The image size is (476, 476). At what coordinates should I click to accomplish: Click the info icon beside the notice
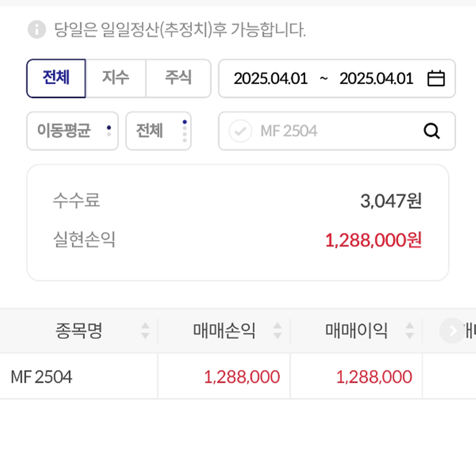tap(37, 30)
